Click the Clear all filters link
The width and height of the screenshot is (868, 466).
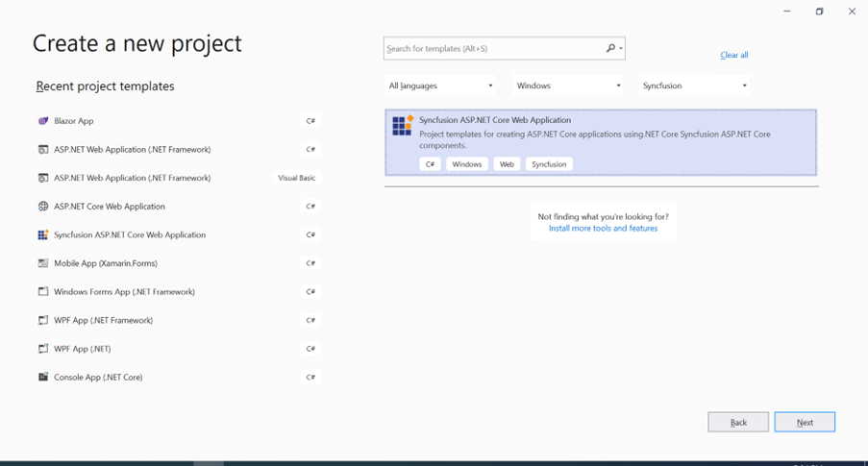tap(733, 56)
